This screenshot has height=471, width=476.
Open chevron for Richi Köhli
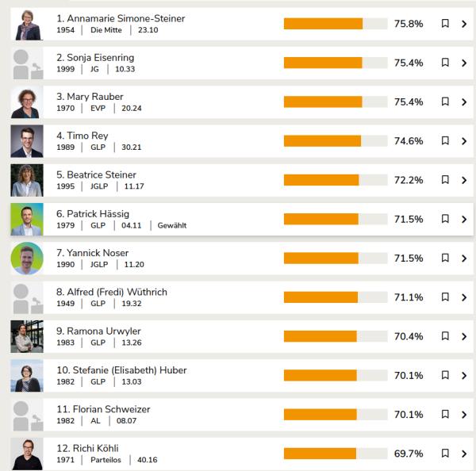tap(464, 454)
